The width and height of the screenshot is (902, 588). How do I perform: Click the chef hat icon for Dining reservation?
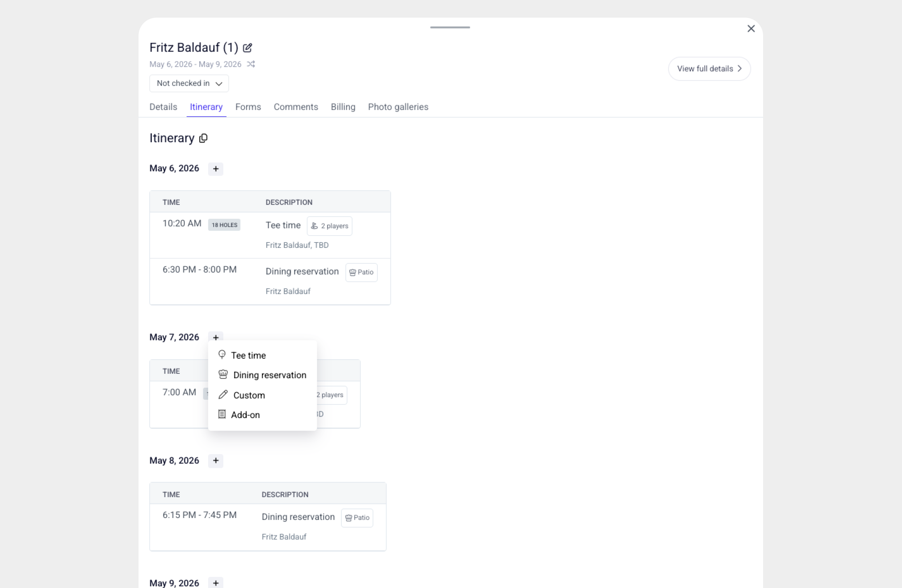click(x=223, y=374)
